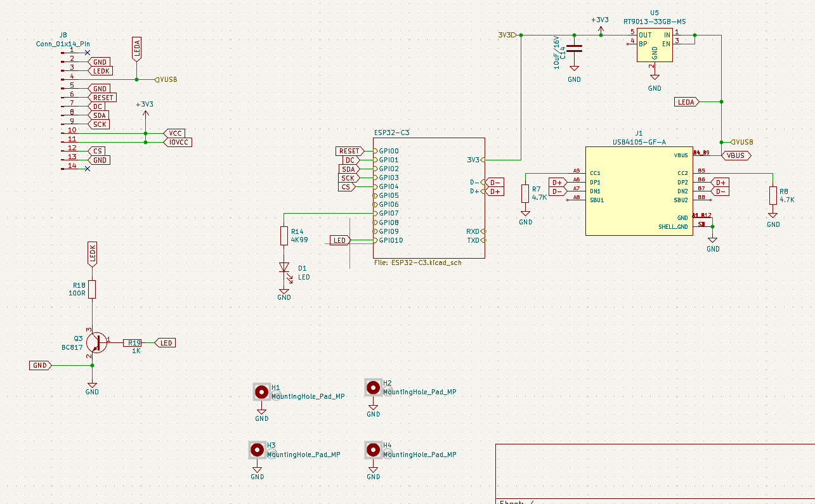Select the VBUS global label at J1

(x=736, y=155)
